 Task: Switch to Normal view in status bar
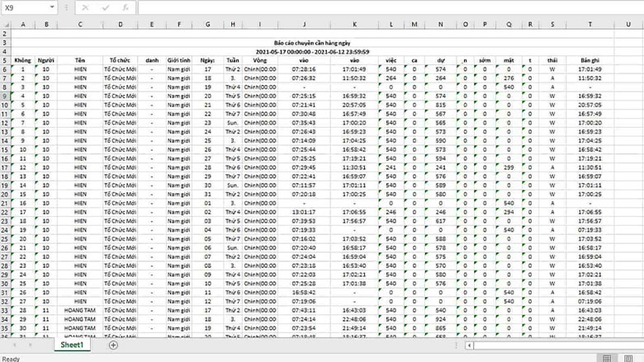(608, 358)
